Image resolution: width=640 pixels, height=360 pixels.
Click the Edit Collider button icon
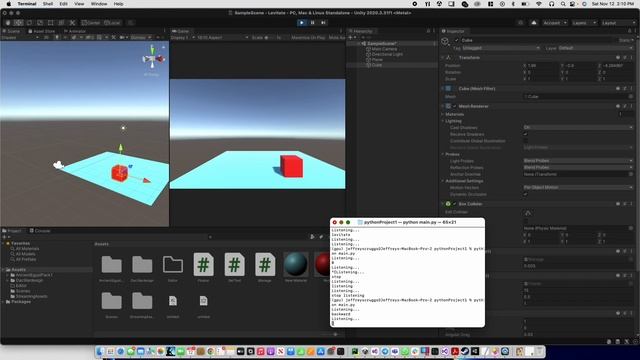click(x=528, y=213)
